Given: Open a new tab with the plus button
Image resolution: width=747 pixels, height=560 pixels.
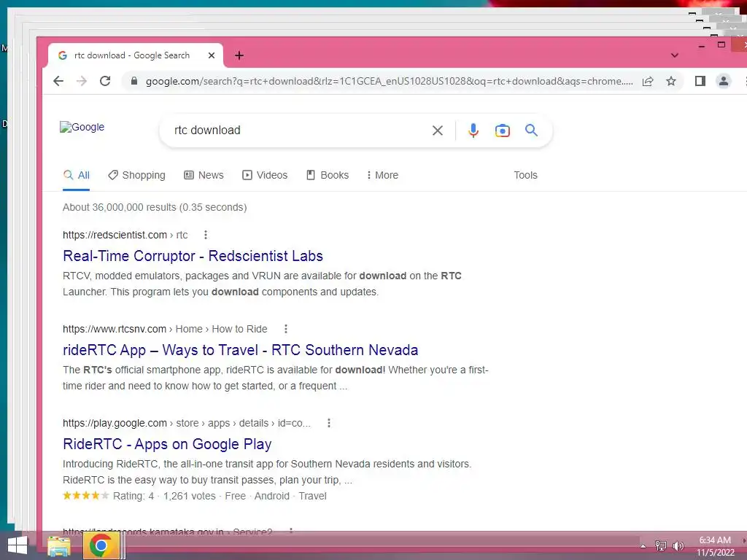Looking at the screenshot, I should (239, 55).
